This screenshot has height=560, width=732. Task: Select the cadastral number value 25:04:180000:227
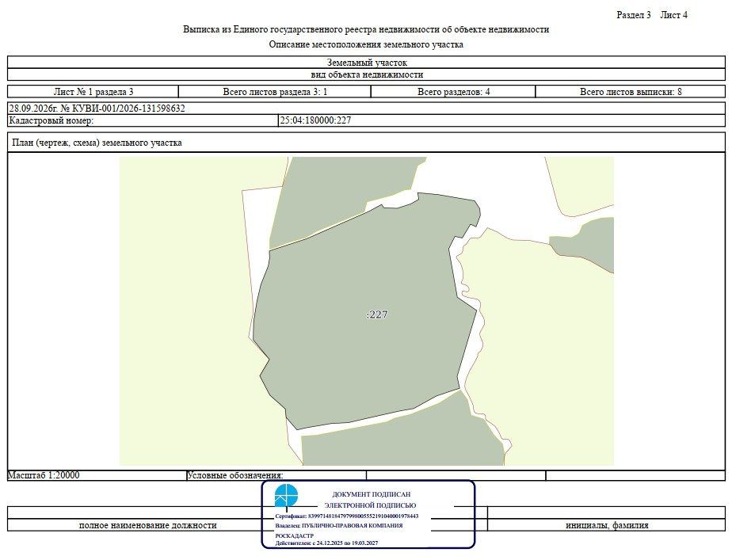click(x=315, y=120)
